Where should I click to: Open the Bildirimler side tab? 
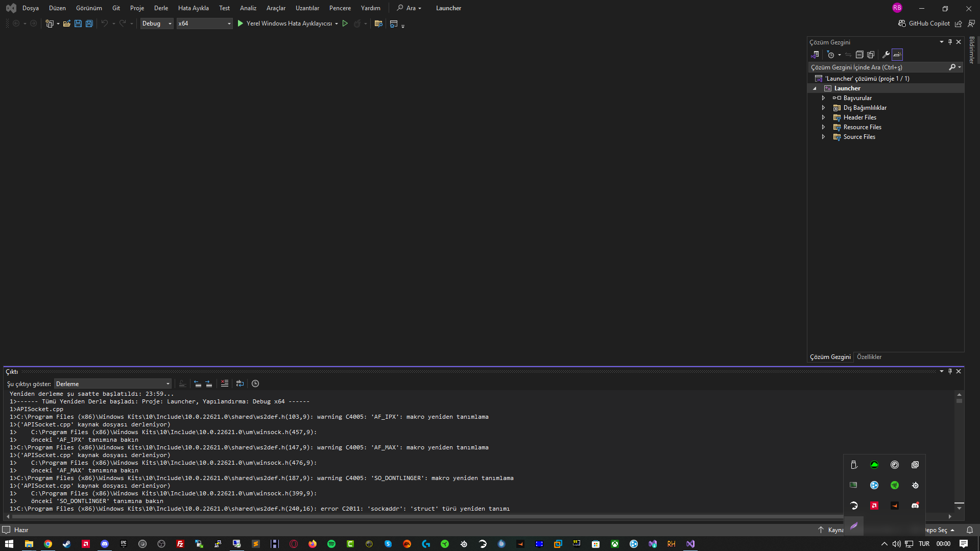click(x=972, y=50)
